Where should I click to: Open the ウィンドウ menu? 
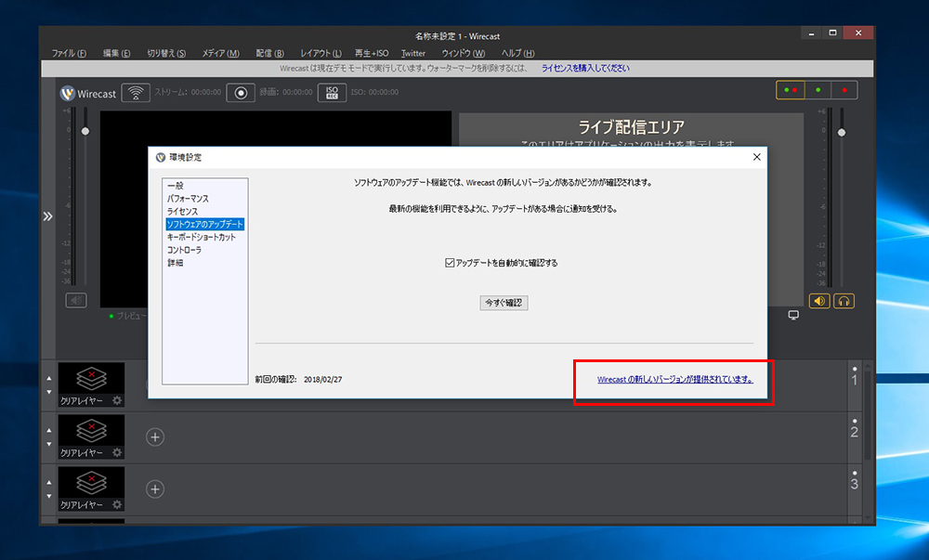[x=464, y=53]
